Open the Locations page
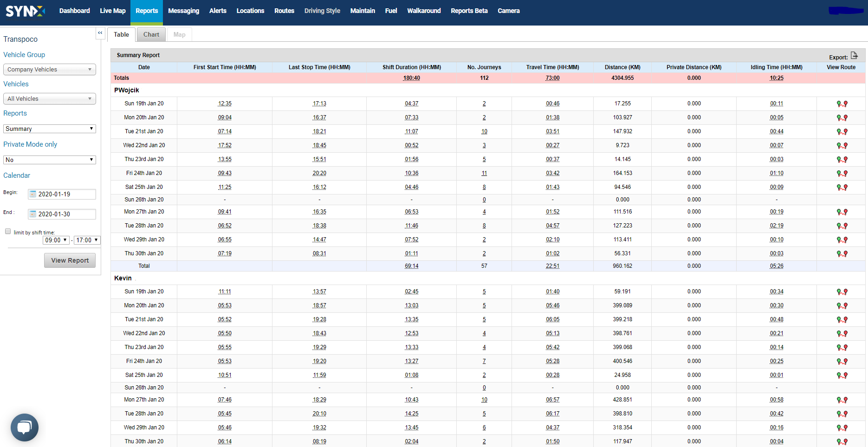 point(250,11)
